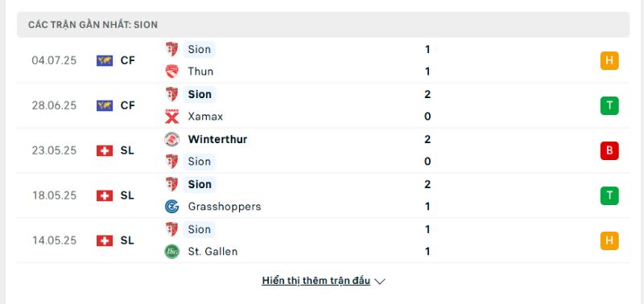Click the Winterthur club crest
The width and height of the screenshot is (644, 304).
coord(171,139)
